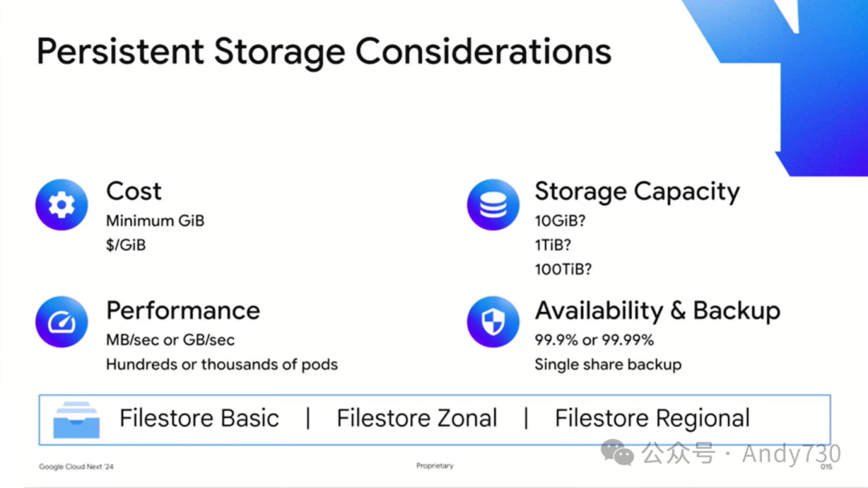Click the Persistent Storage Considerations title

324,51
